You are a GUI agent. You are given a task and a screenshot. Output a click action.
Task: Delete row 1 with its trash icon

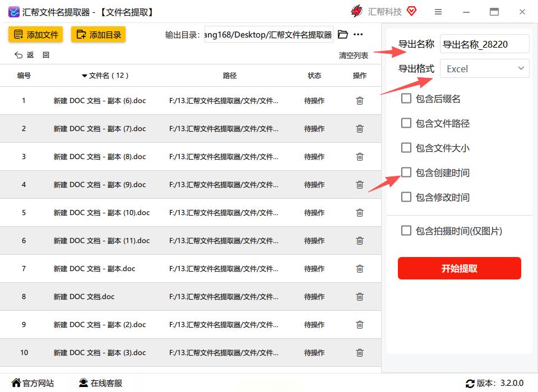pyautogui.click(x=360, y=101)
